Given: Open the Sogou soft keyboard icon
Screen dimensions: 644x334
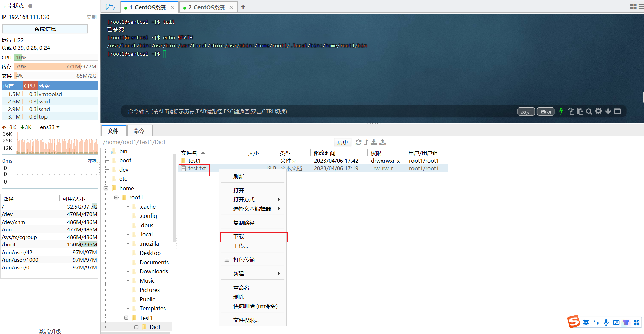Looking at the screenshot, I should click(x=616, y=322).
